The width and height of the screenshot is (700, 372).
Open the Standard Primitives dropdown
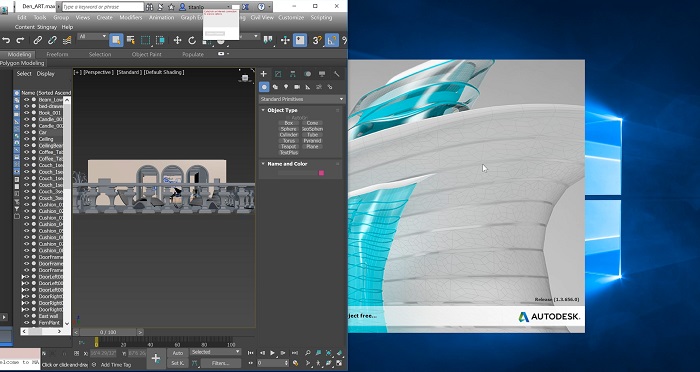[302, 99]
